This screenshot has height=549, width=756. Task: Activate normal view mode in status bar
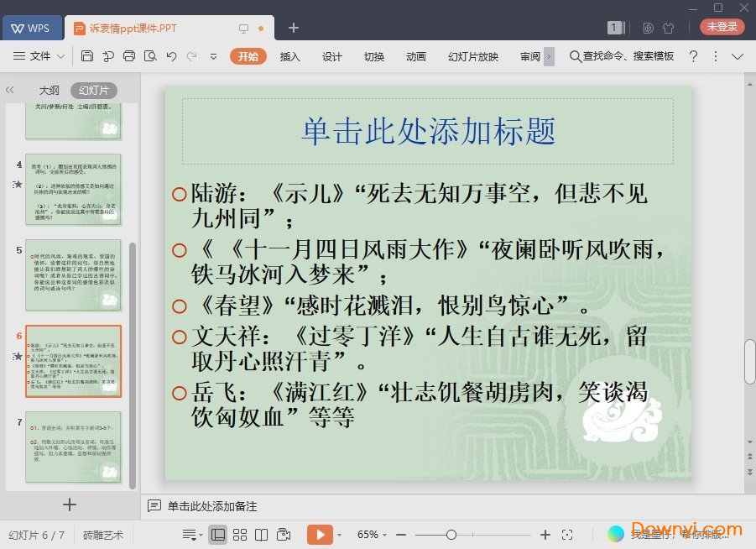(218, 535)
